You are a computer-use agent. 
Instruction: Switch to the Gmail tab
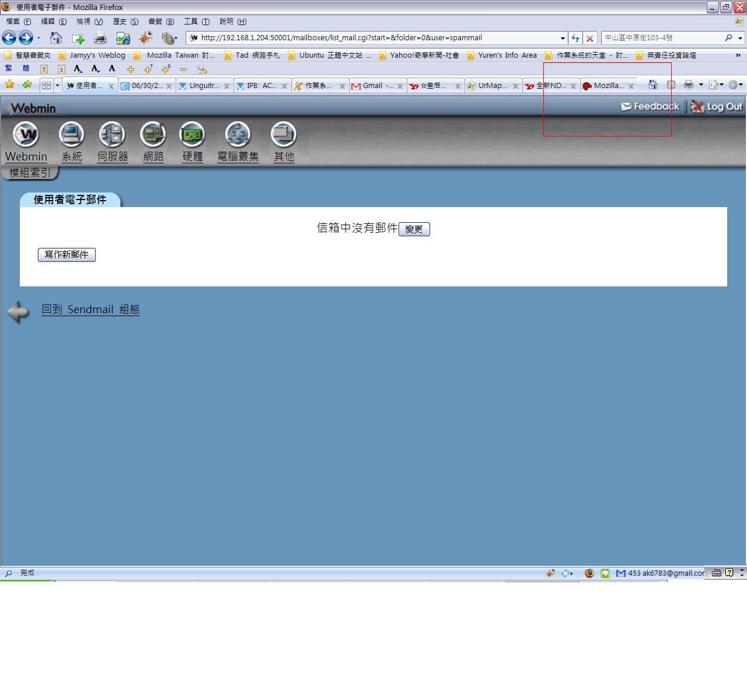click(377, 86)
